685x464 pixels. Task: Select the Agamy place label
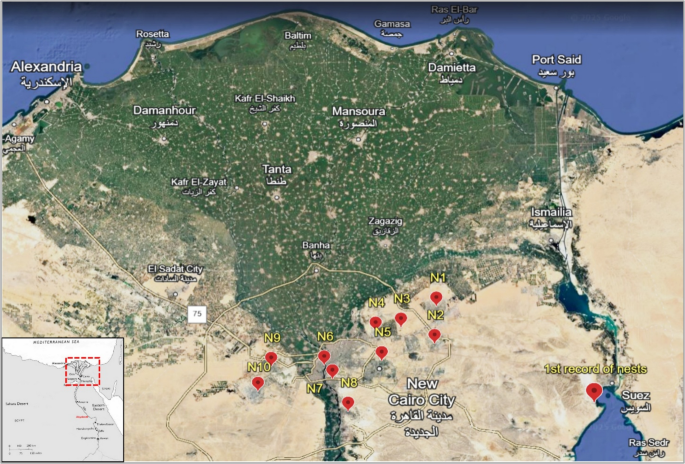[x=19, y=143]
